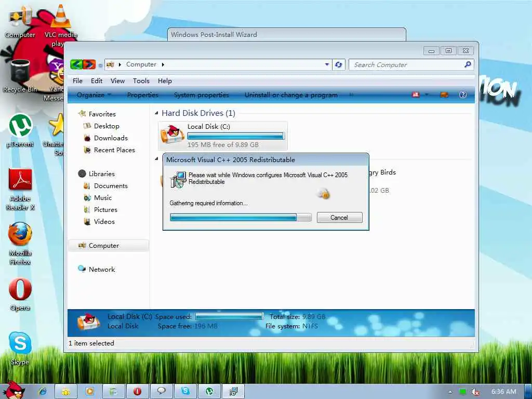This screenshot has height=399, width=532.
Task: Click the Windows Post-Install Wizard title bar
Action: (x=287, y=35)
